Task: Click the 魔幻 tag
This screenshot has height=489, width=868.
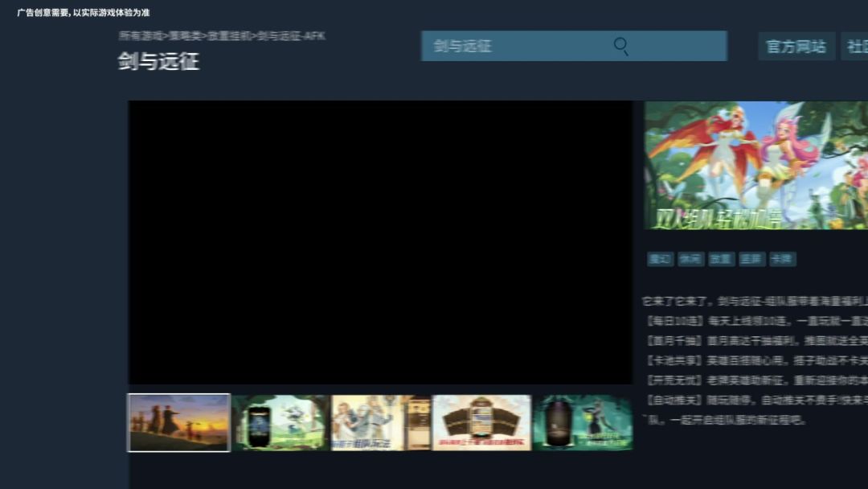Action: [661, 259]
